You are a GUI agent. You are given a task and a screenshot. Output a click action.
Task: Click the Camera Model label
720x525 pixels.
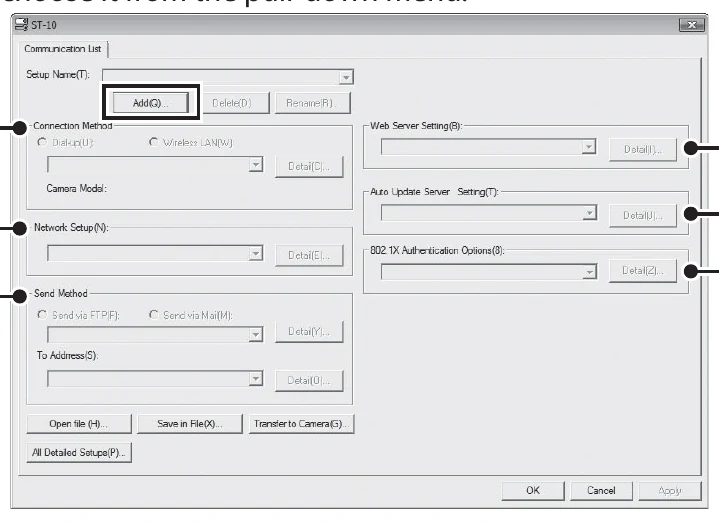pos(76,188)
